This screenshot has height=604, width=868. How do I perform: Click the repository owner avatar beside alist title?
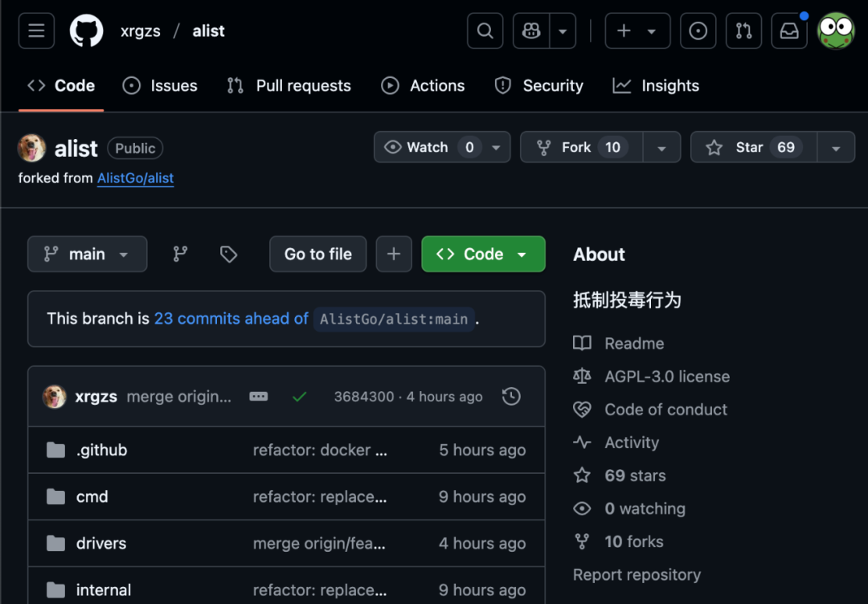click(31, 149)
